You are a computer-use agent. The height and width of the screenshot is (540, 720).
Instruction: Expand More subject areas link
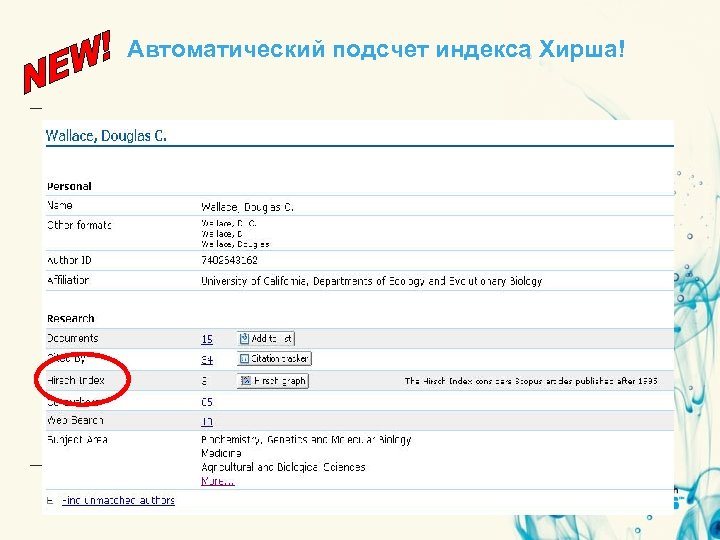tap(218, 481)
